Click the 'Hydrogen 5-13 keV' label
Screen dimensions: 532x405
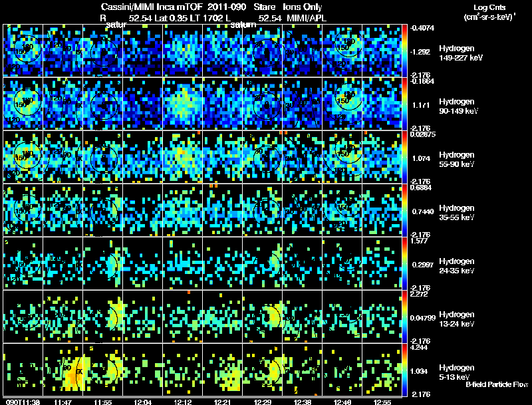pyautogui.click(x=457, y=372)
